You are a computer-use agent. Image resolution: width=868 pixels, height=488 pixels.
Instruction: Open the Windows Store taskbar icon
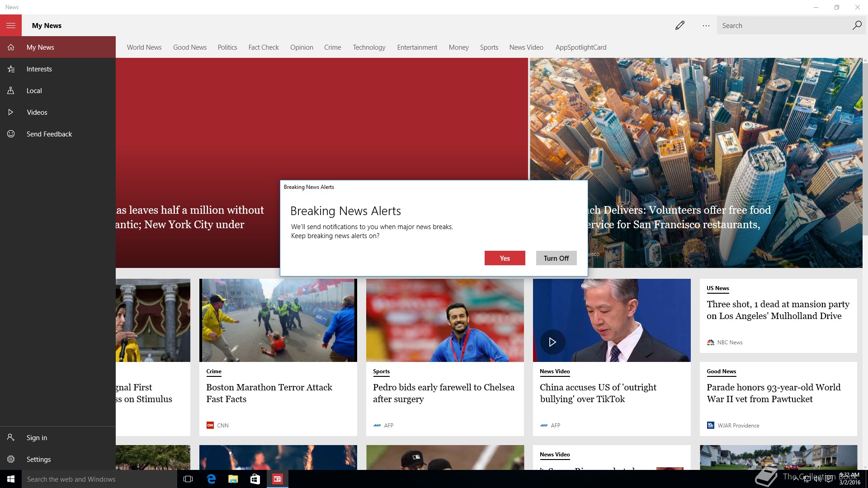click(255, 479)
